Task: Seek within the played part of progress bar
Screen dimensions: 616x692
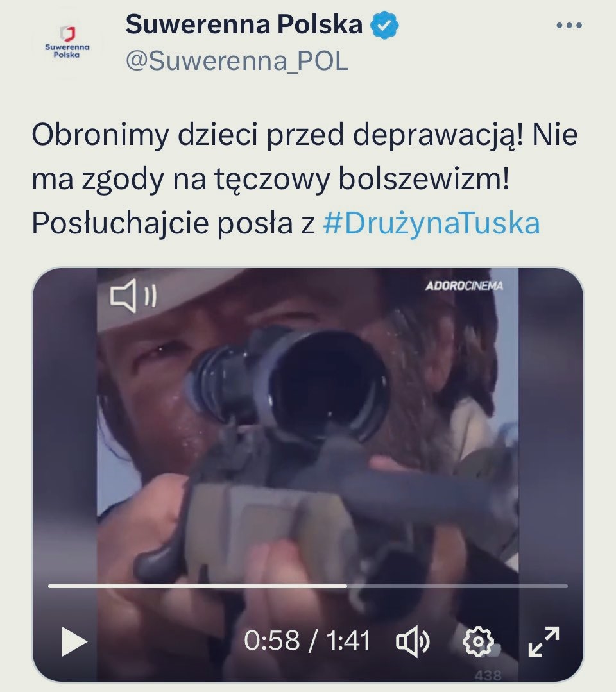Action: point(198,586)
